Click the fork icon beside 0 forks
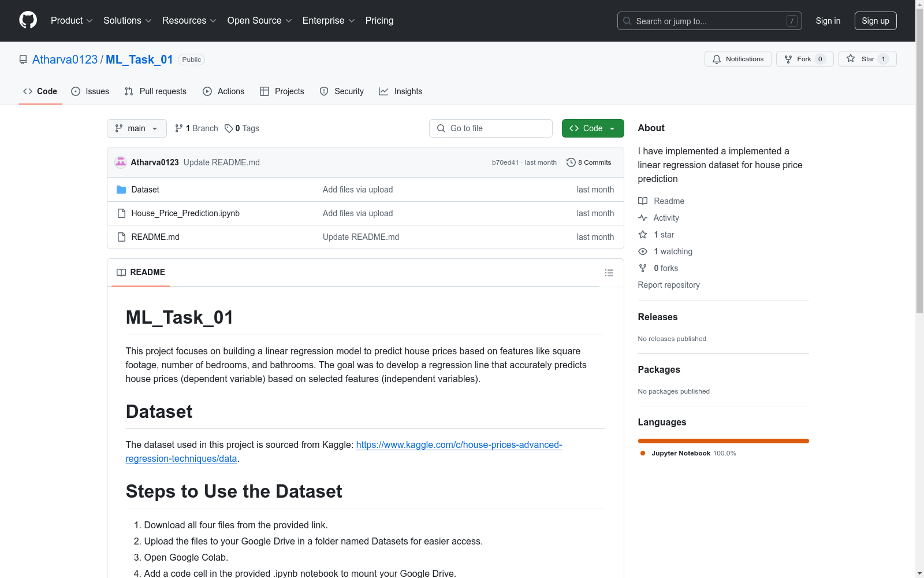Image resolution: width=924 pixels, height=578 pixels. 643,268
